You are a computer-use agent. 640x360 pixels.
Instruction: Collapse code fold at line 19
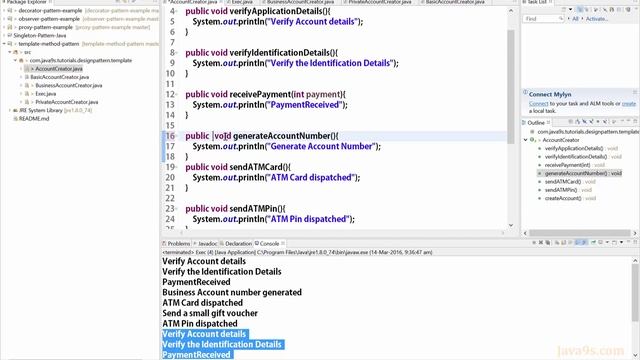177,167
